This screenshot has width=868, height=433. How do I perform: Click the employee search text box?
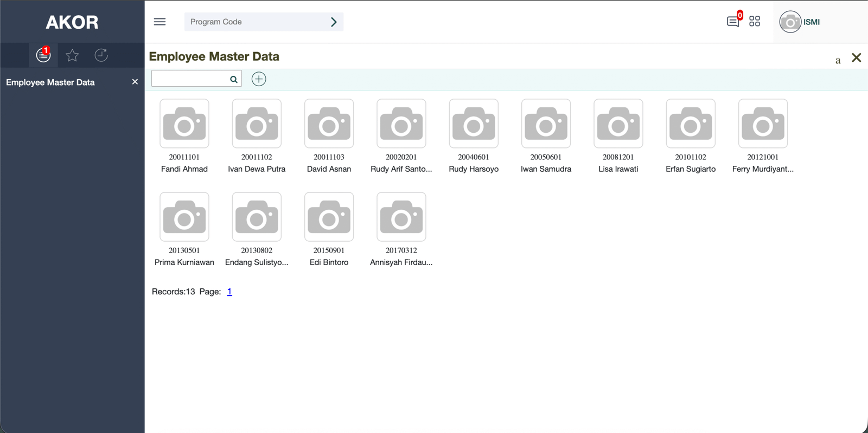click(x=190, y=79)
